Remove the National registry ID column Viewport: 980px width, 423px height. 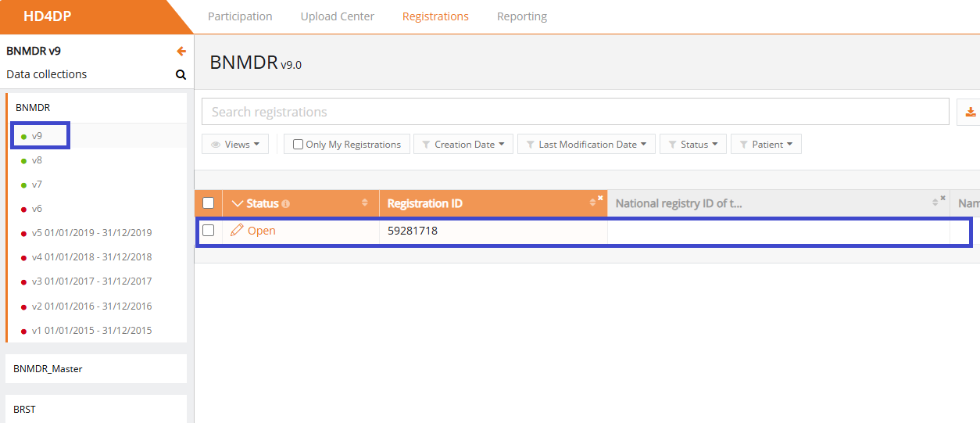pos(942,198)
